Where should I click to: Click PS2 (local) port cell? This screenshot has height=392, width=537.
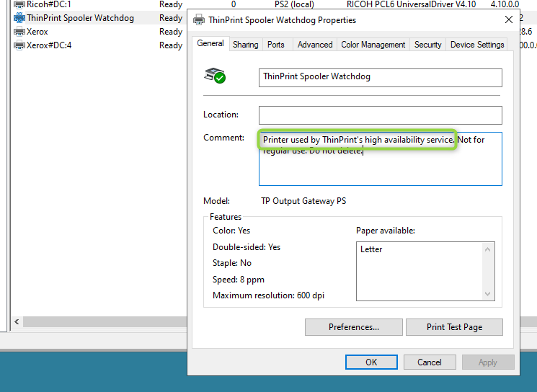[294, 4]
